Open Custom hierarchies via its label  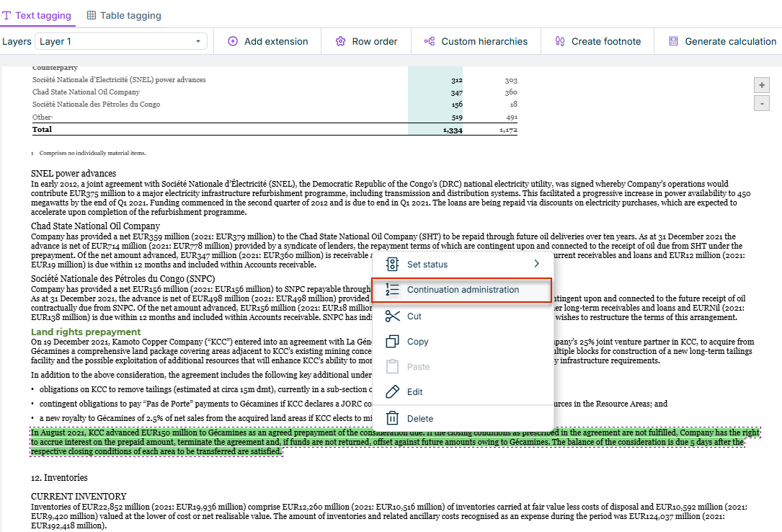pyautogui.click(x=484, y=41)
